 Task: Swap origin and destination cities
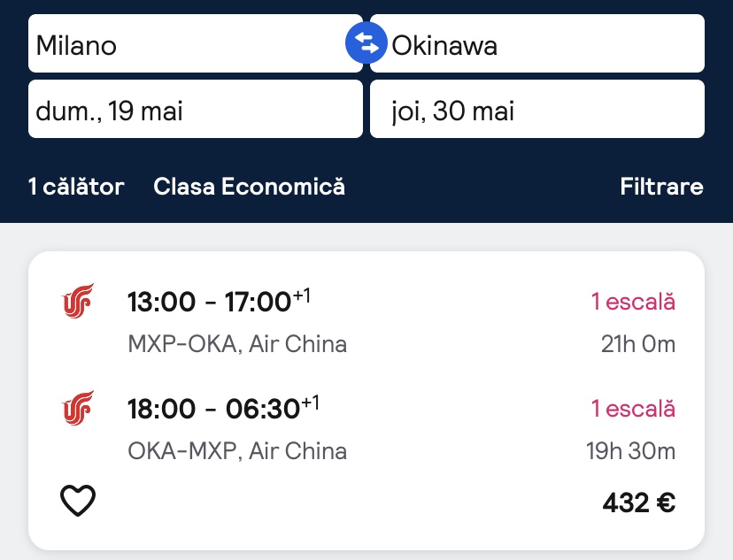coord(366,42)
